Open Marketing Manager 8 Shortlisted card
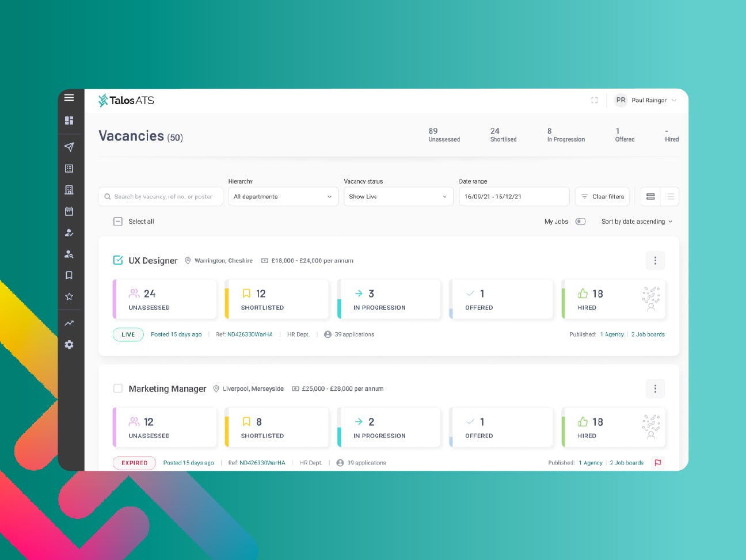The width and height of the screenshot is (746, 560). coord(277,428)
